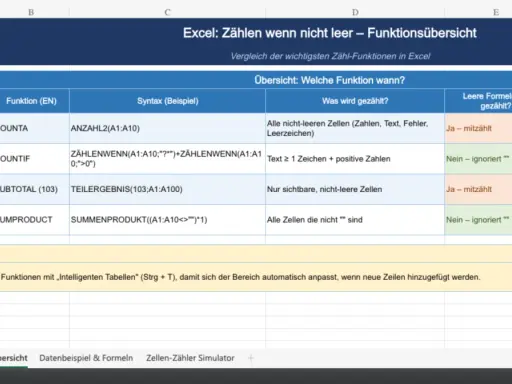512x384 pixels.
Task: Select the SUBTOTAL (103) function cell
Action: pyautogui.click(x=35, y=189)
